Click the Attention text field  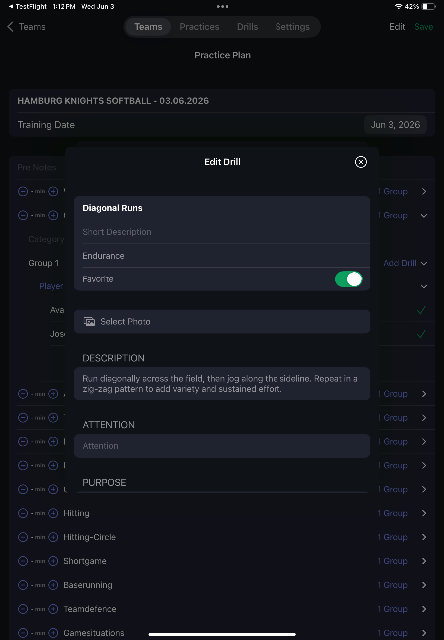[x=222, y=446]
